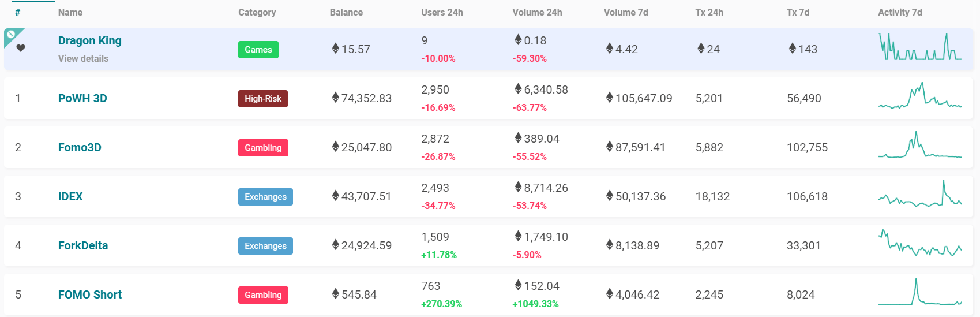Click the promoted corner badge on Dragon King

click(11, 35)
